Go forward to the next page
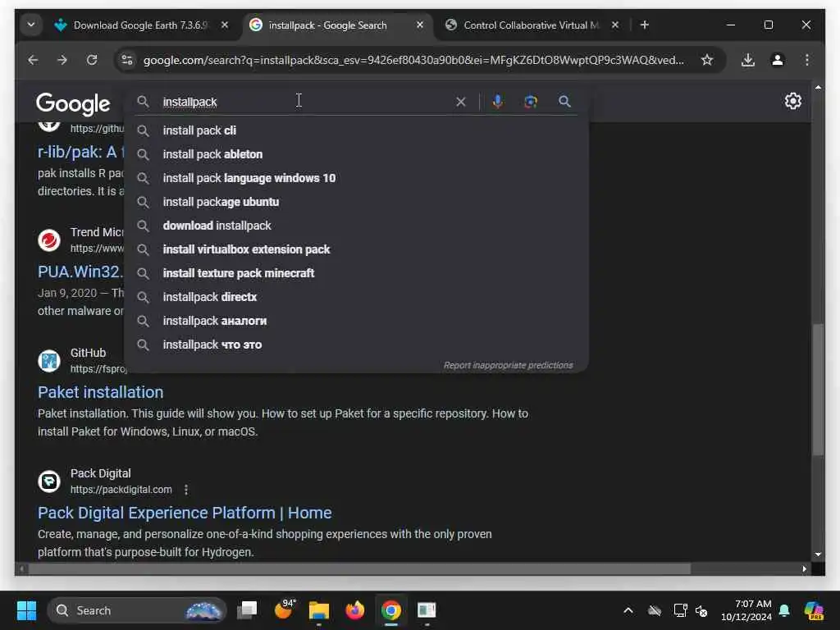This screenshot has width=840, height=630. click(62, 60)
